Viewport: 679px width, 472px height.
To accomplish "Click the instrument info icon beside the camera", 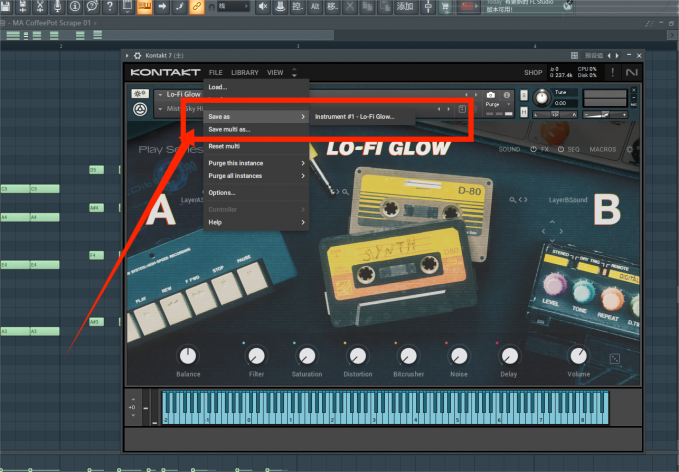I will pos(506,95).
